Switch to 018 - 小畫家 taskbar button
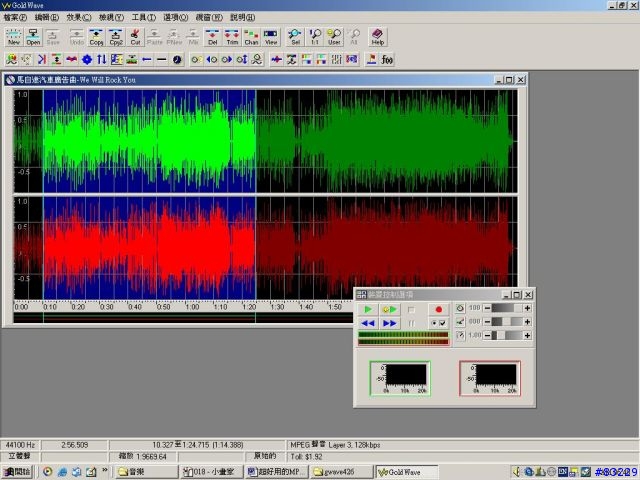 coord(211,472)
